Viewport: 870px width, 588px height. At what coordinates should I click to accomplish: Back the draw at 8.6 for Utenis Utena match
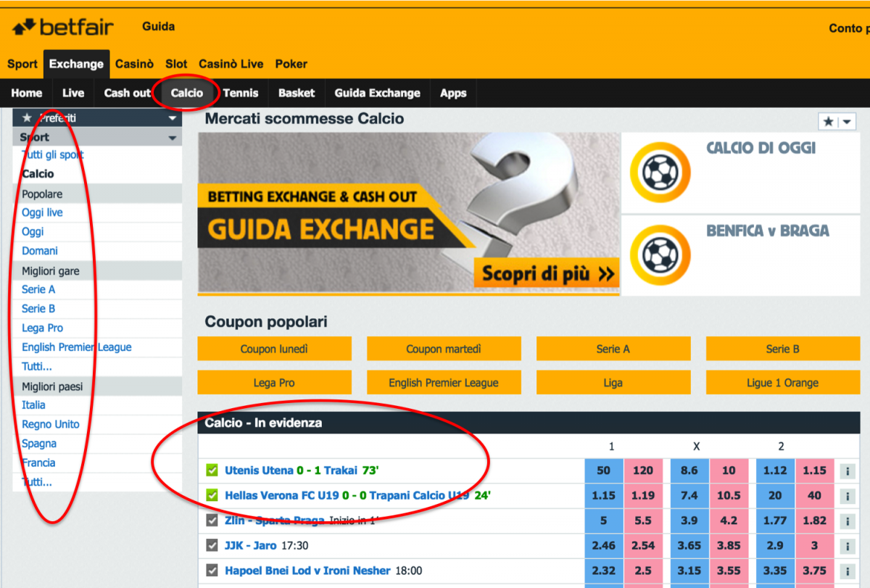point(689,471)
